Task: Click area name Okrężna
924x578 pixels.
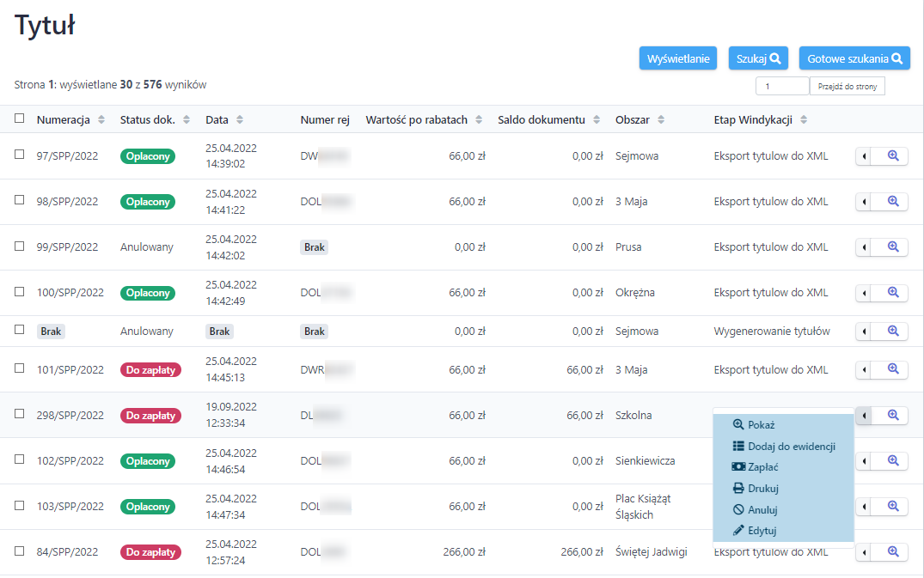Action: pyautogui.click(x=634, y=293)
